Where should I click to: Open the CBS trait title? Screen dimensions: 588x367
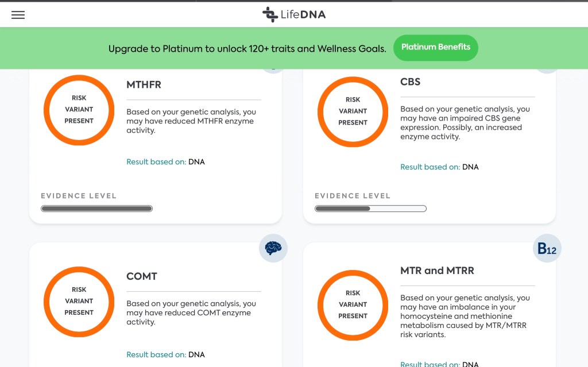[x=410, y=82]
